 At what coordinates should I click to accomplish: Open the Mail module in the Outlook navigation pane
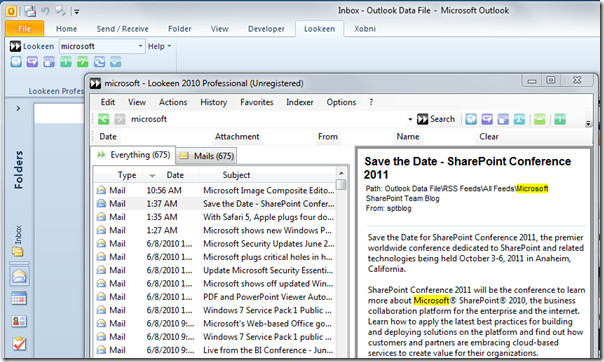pos(19,276)
